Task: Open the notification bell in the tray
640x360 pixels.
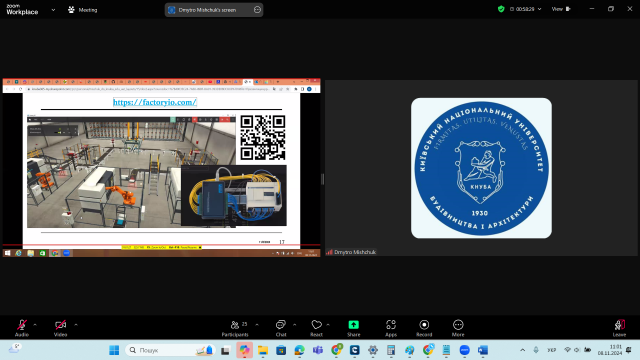Action: coord(629,350)
